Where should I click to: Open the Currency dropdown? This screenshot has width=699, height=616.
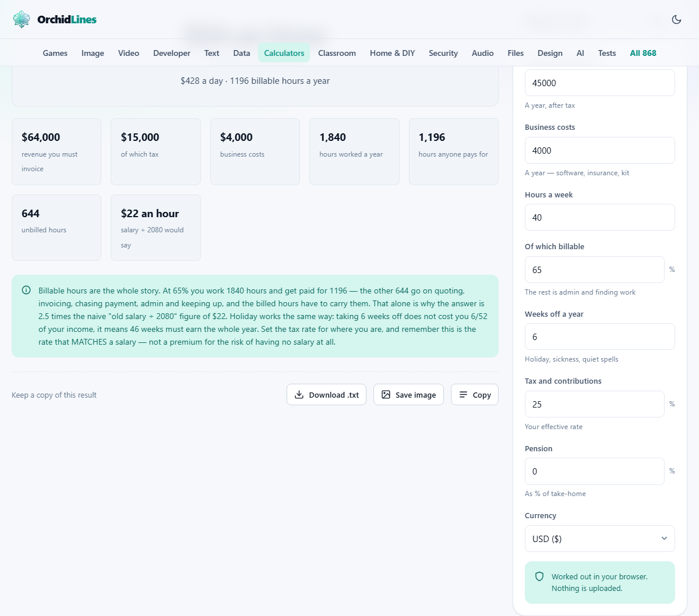599,539
